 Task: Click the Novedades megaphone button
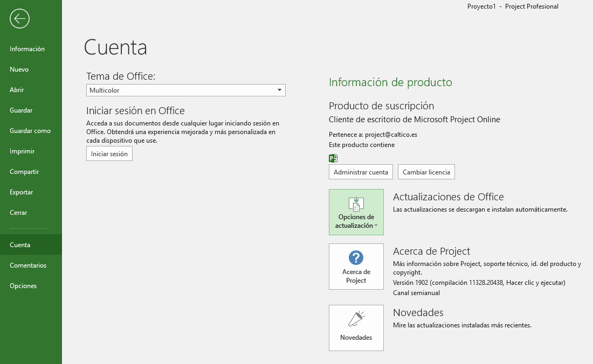356,328
